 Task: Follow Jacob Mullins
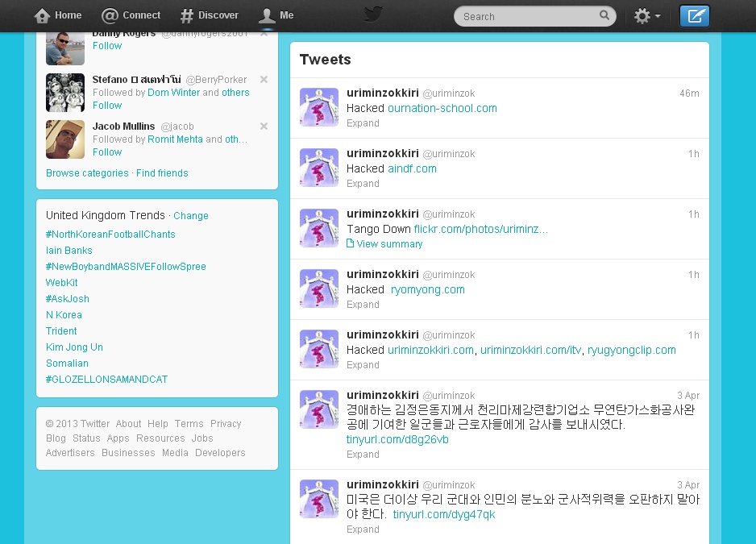click(x=107, y=152)
